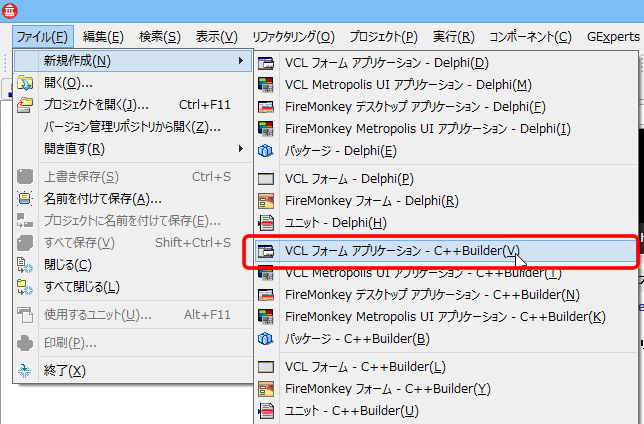
Task: Select バージョン管理リポジトリから開く(Z)... entry
Action: tap(133, 127)
